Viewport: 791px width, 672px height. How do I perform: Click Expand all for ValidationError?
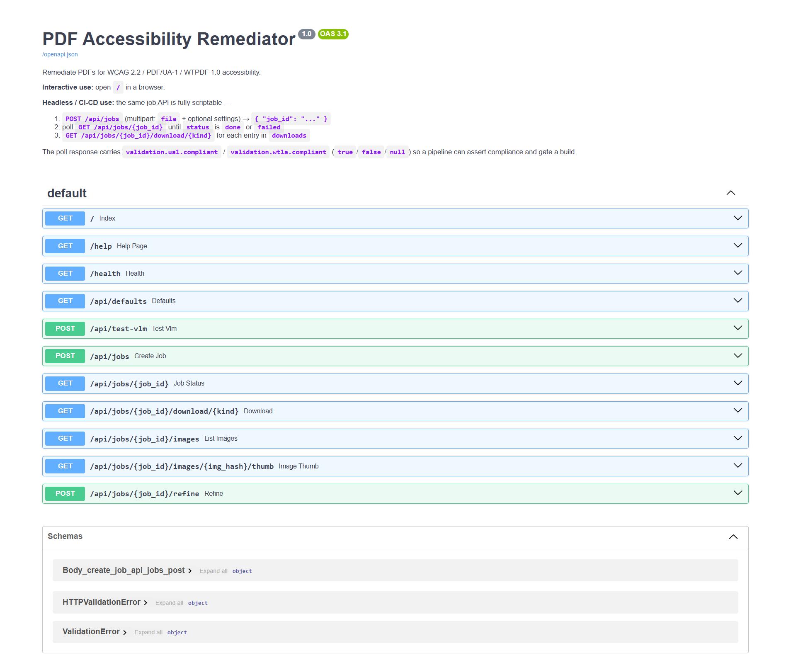click(x=148, y=633)
